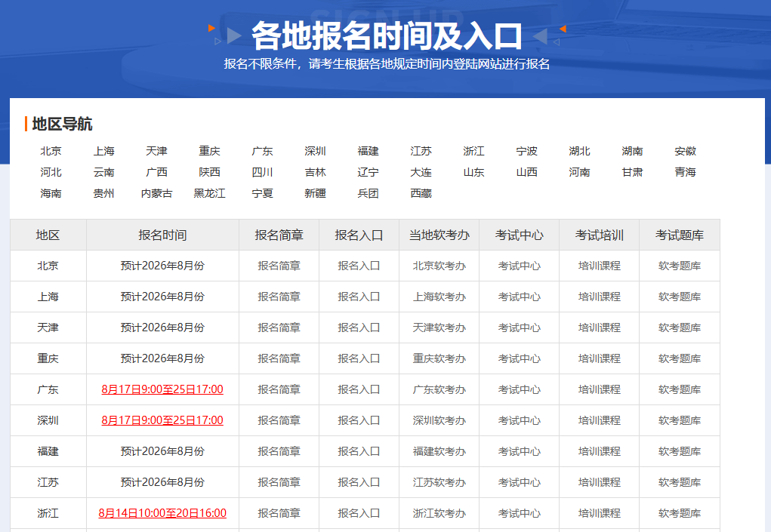Open 培训课程 in the 天津 row
The width and height of the screenshot is (771, 532).
(x=600, y=328)
